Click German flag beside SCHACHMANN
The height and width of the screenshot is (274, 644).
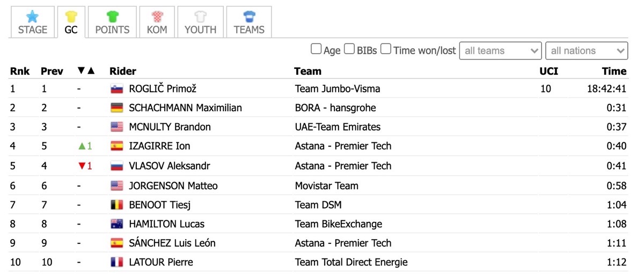(x=117, y=108)
